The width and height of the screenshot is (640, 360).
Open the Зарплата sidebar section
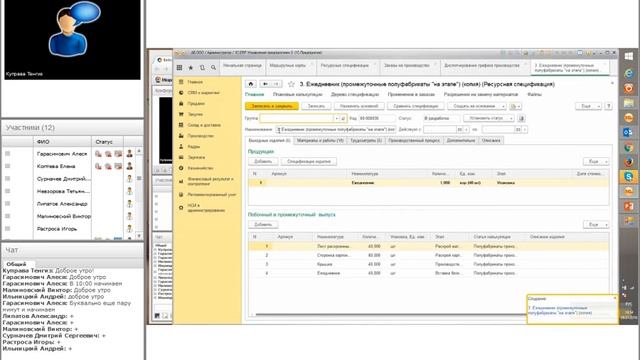pos(196,157)
